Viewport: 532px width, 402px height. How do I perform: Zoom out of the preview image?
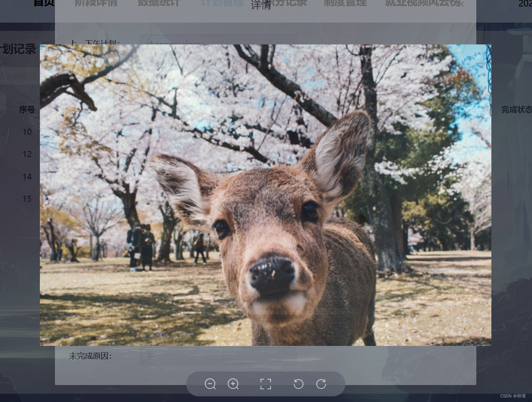210,384
